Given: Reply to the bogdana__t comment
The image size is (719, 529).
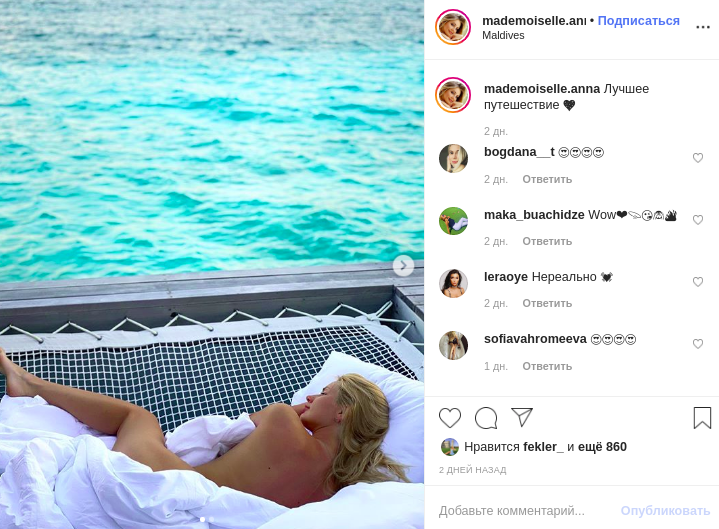Looking at the screenshot, I should 547,179.
